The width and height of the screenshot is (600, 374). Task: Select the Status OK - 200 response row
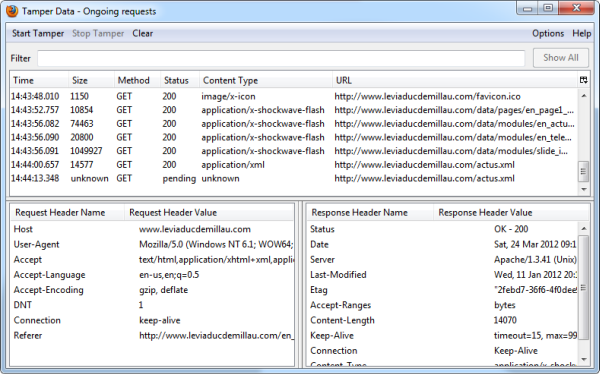coord(443,229)
